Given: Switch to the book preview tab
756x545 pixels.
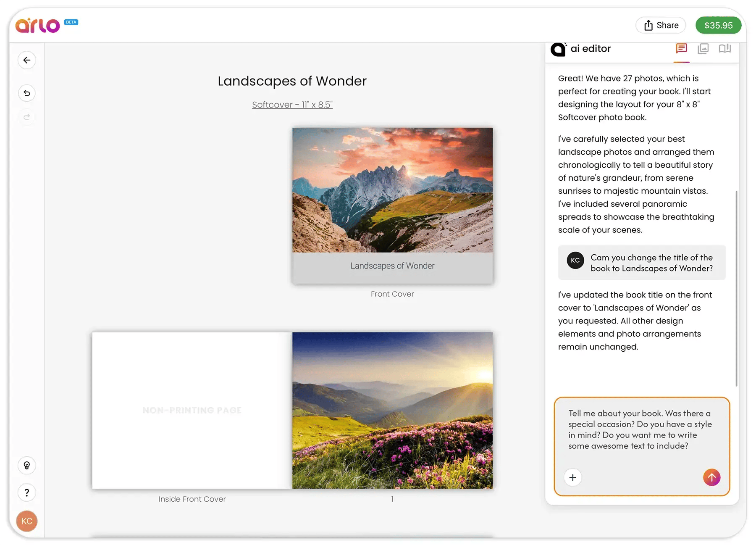Looking at the screenshot, I should pyautogui.click(x=724, y=49).
